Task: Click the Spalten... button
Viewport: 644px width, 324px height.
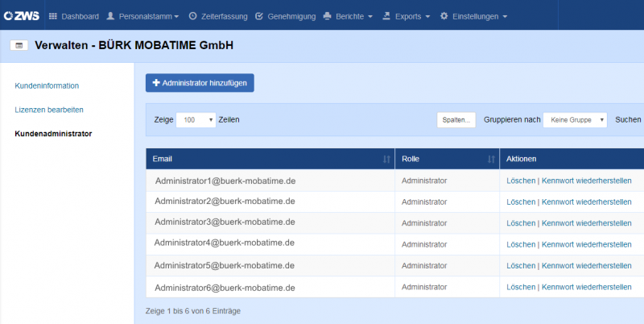Action: [456, 120]
